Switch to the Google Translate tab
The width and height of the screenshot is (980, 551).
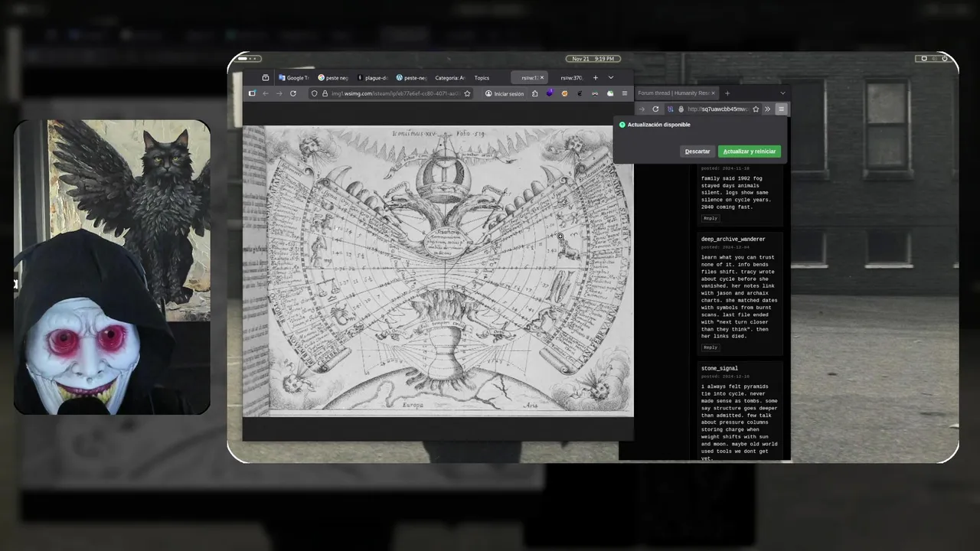(294, 77)
